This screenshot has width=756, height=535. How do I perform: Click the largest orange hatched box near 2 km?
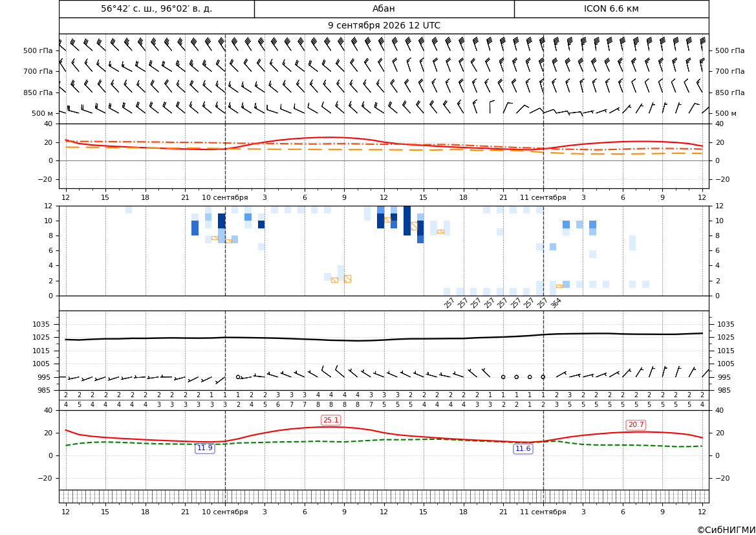point(348,279)
